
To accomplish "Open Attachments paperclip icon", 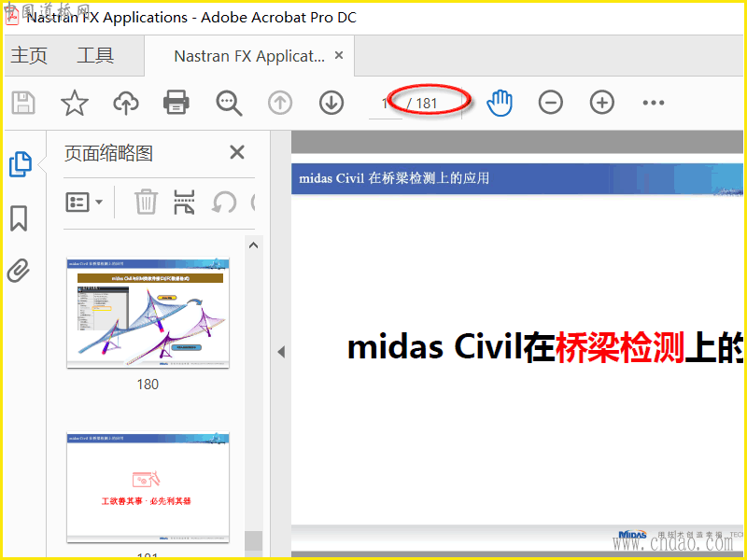I will point(19,271).
